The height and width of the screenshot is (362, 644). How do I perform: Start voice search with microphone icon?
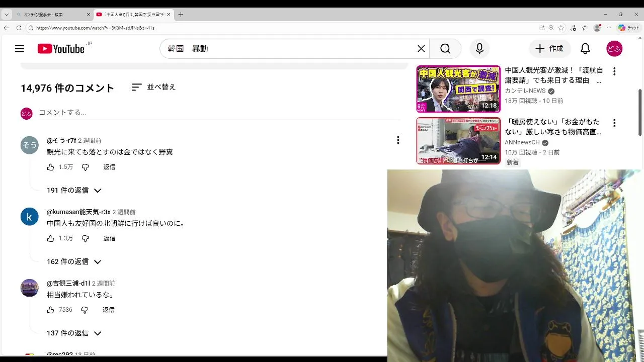click(479, 49)
